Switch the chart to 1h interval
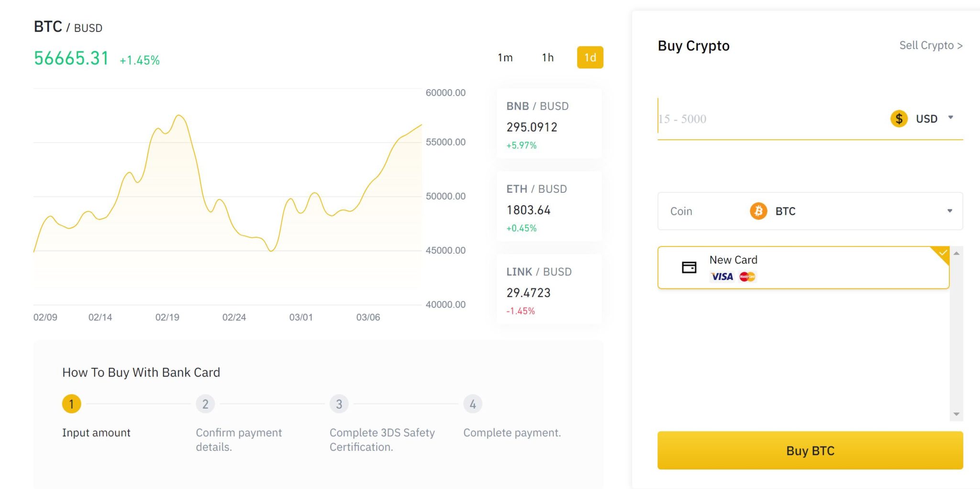Viewport: 980px width, 489px height. coord(547,57)
